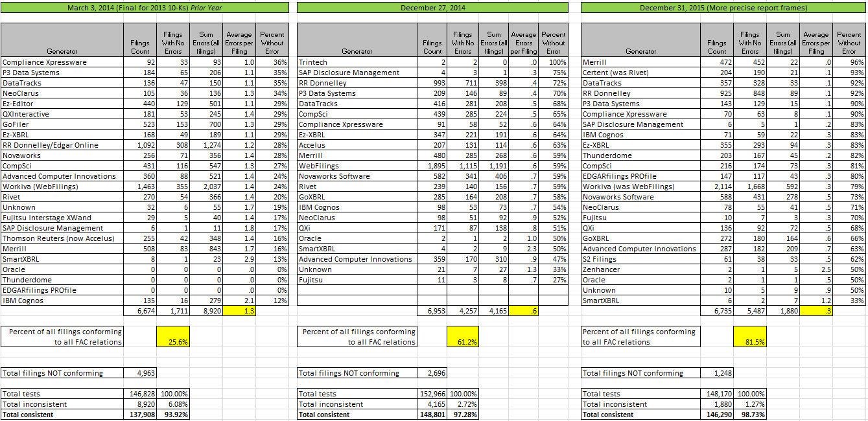Screen dimensions: 868x421
Task: Click 'Filings Count' header in March 3, 2014 table
Action: coord(140,40)
